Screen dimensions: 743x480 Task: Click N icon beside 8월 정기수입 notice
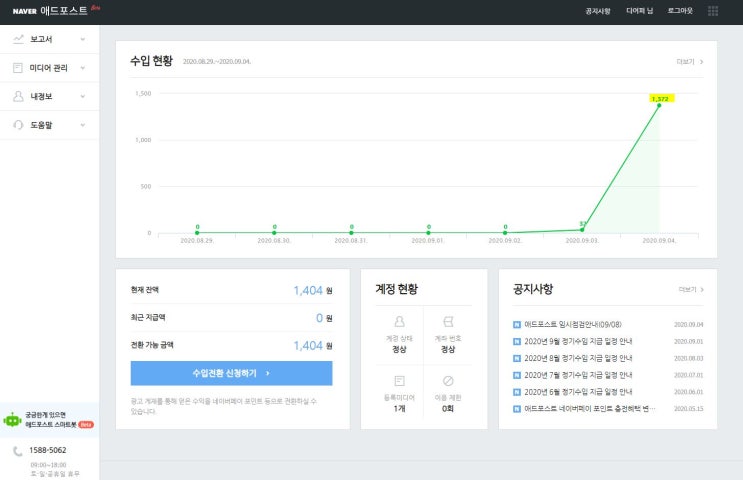click(517, 358)
